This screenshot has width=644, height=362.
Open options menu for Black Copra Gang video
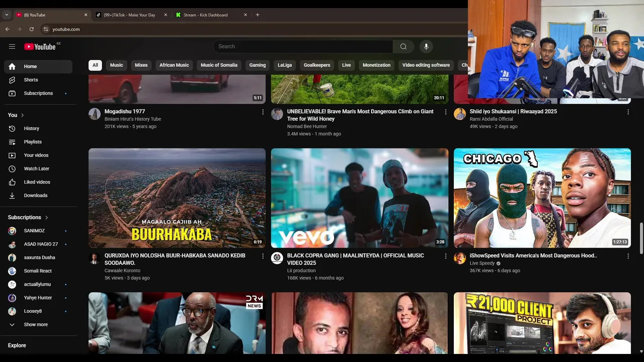coord(445,256)
